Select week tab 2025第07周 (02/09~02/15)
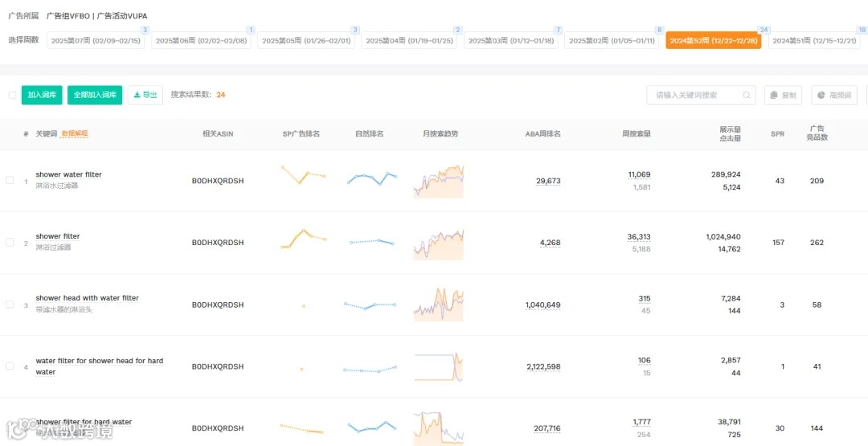Image resolution: width=868 pixels, height=446 pixels. 95,40
